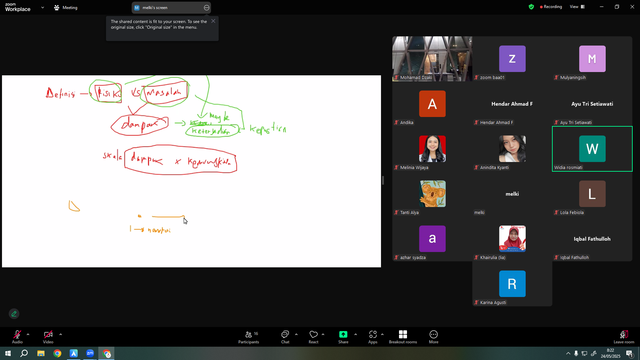This screenshot has height=360, width=640.
Task: Select Karina Agusti's participant tile
Action: 512,284
